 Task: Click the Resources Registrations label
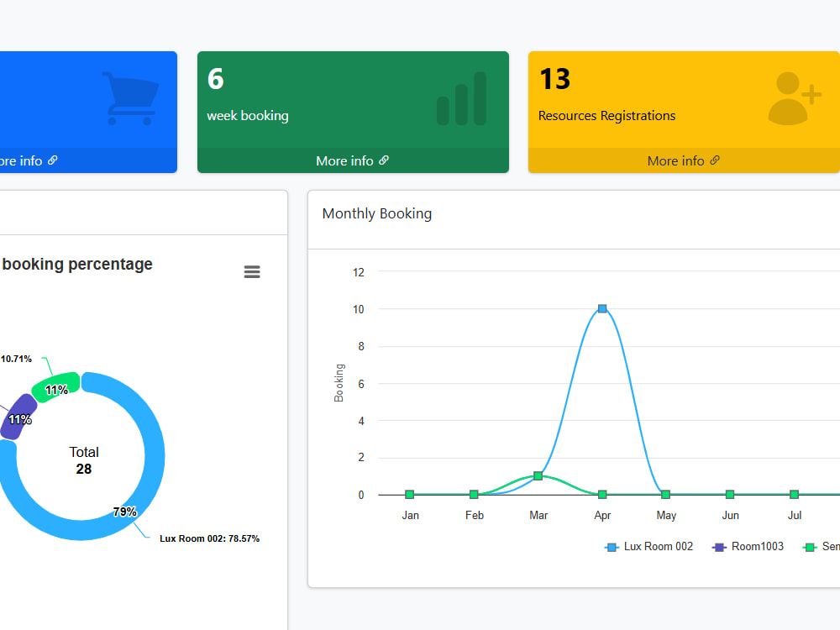[606, 116]
